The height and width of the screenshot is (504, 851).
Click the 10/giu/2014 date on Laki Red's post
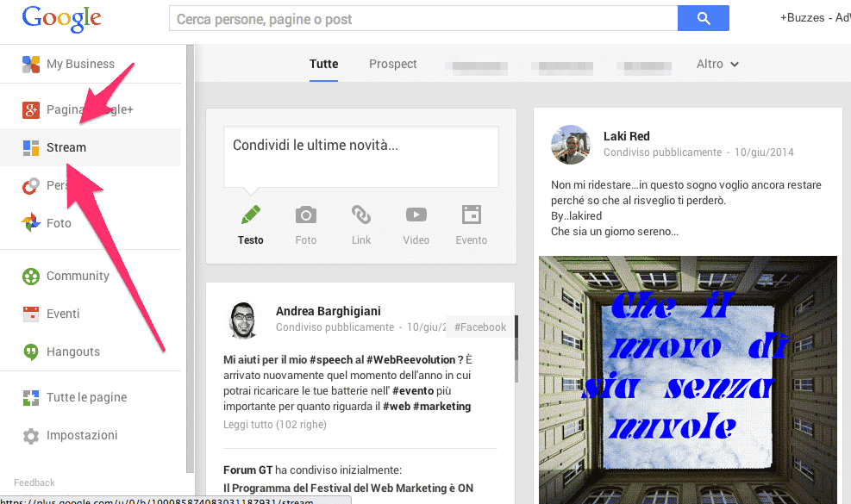tap(764, 152)
